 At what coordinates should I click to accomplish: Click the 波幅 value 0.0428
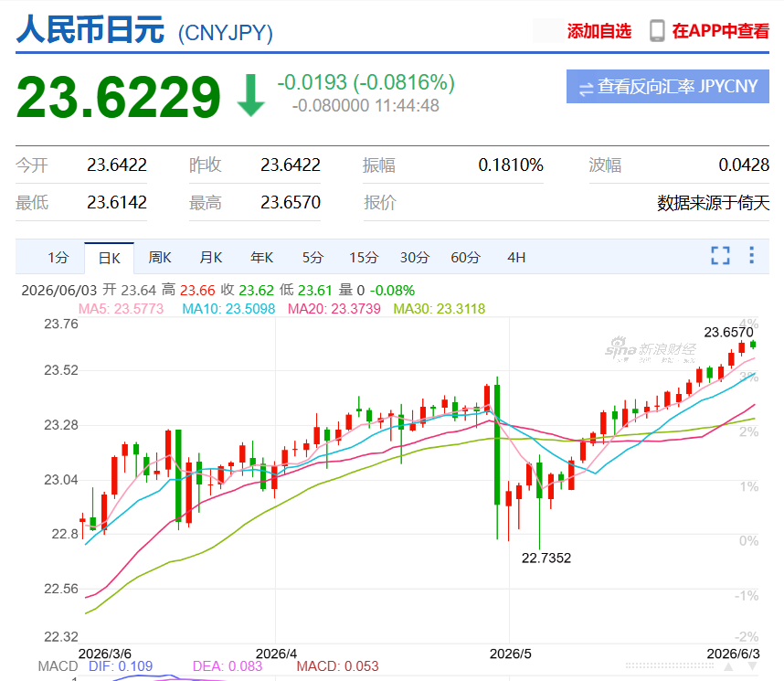tap(744, 165)
